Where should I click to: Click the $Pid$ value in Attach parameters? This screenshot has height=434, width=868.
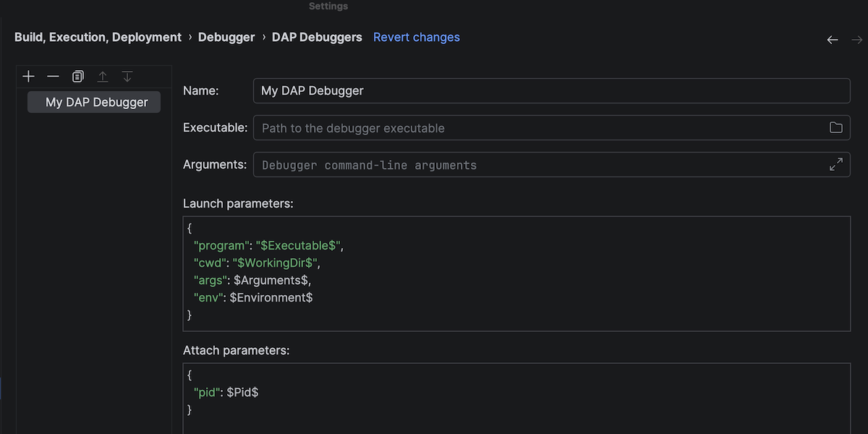[242, 392]
